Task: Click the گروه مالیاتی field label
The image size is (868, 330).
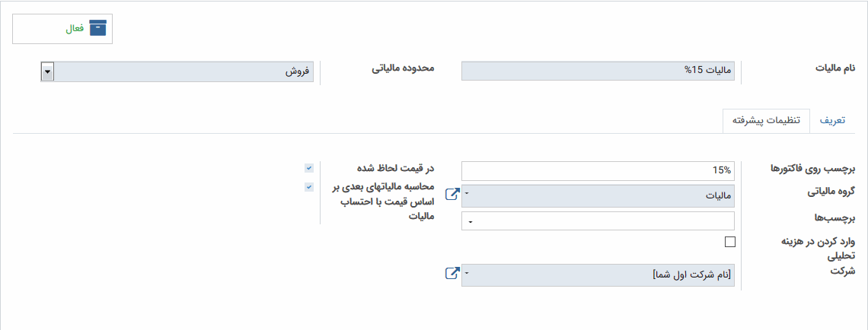Action: (825, 191)
